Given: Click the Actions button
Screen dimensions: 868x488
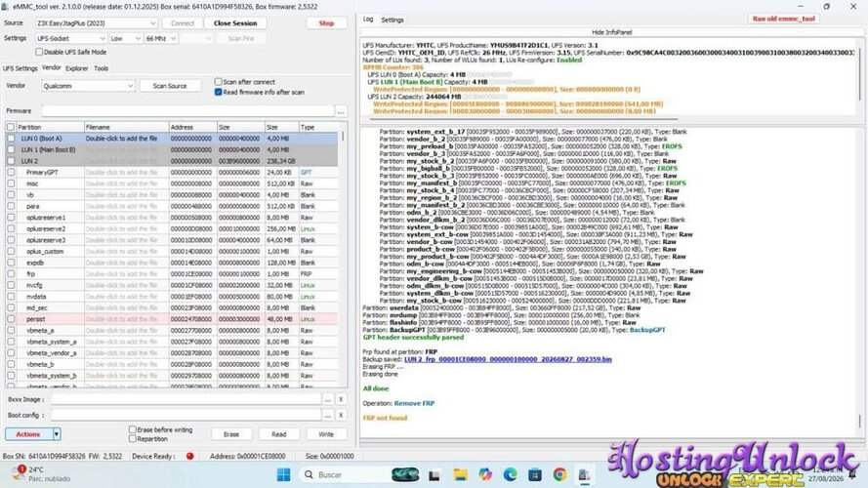Looking at the screenshot, I should click(x=28, y=434).
